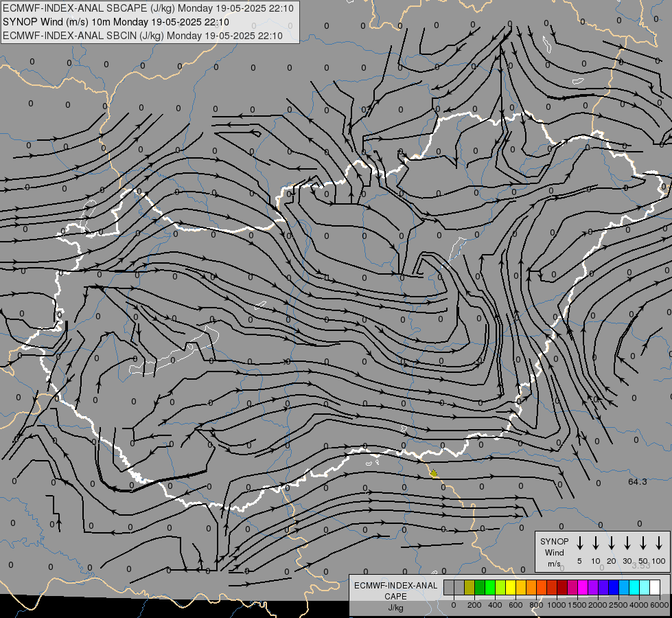672x618 pixels.
Task: Click the wind arrow above the 50 label
Action: pyautogui.click(x=643, y=542)
